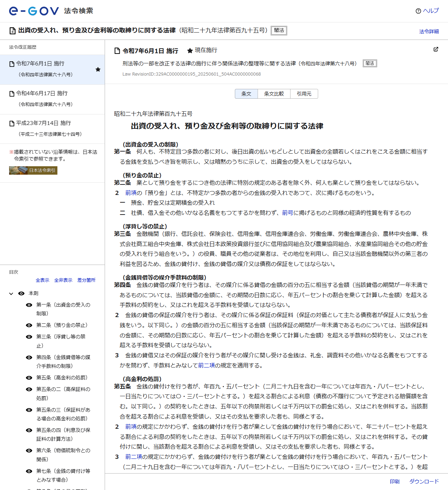Select the 令和7年6月1日 施行 revision entry
448x490 pixels.
pyautogui.click(x=52, y=69)
